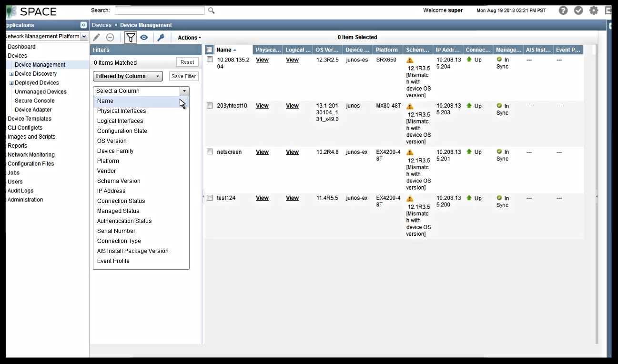Viewport: 618px width, 364px height.
Task: Expand the Device Discovery tree node
Action: 11,74
